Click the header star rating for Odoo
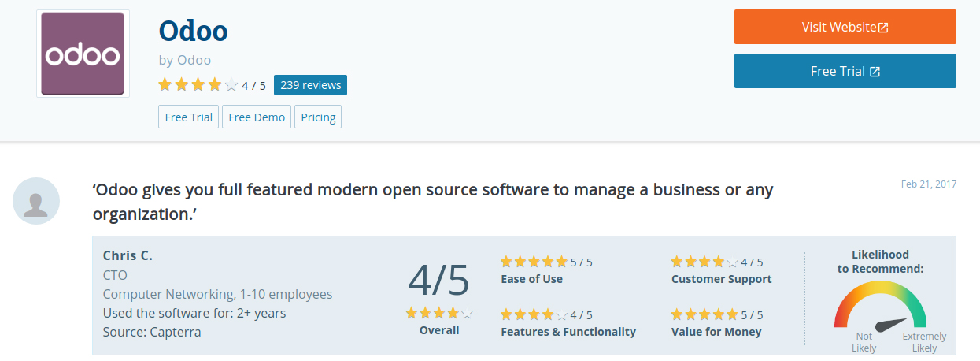980x361 pixels. coord(198,85)
